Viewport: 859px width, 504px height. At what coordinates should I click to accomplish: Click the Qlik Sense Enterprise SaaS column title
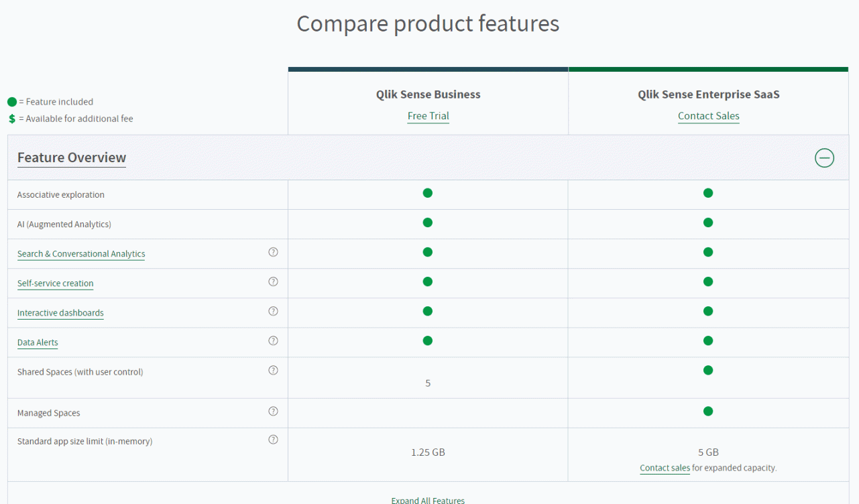pyautogui.click(x=709, y=94)
